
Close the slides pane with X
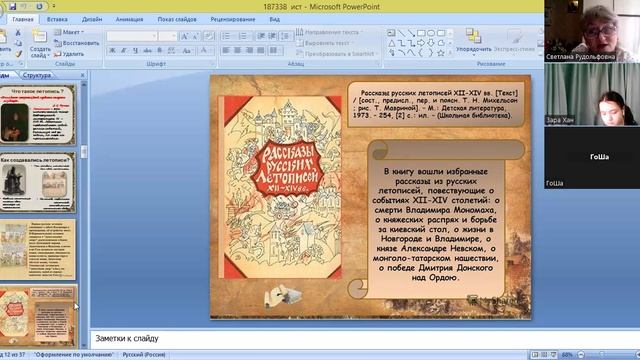click(82, 75)
